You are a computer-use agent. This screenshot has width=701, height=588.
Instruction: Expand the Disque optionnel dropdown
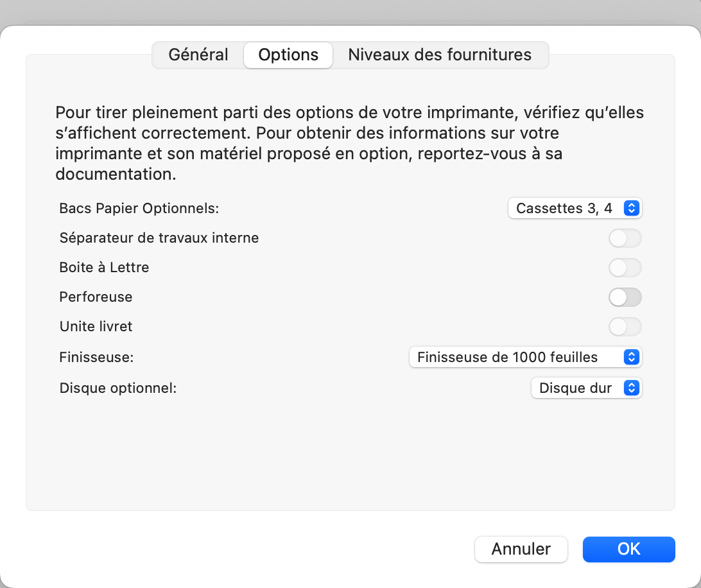point(587,388)
